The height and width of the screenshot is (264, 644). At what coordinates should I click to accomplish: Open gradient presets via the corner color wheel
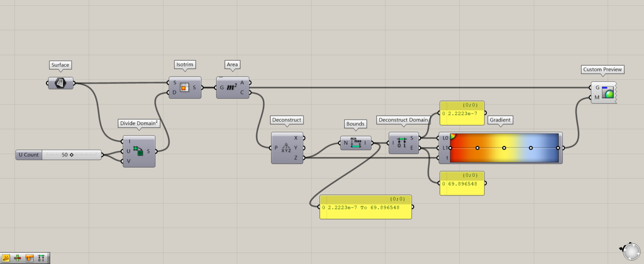[453, 136]
